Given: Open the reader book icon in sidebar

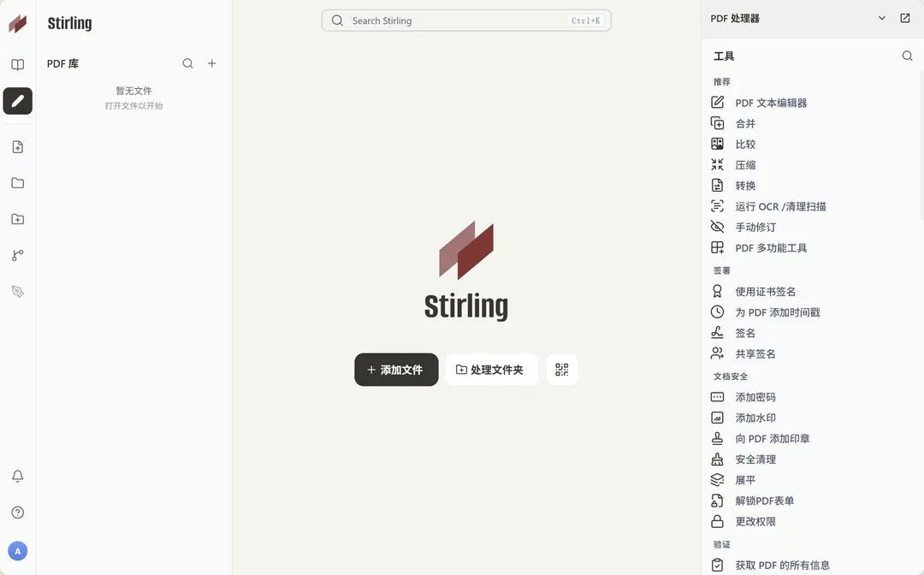Looking at the screenshot, I should tap(18, 65).
